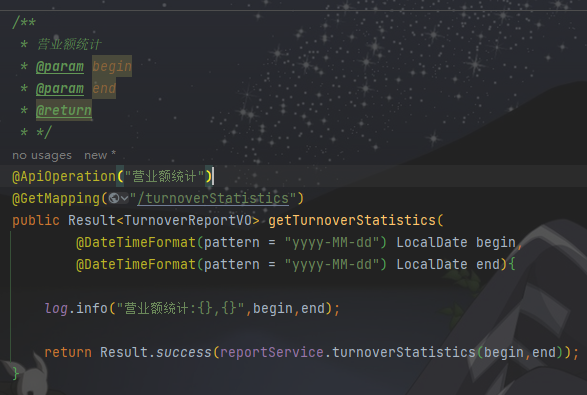
Task: Click the closing brace of the method
Action: (15, 374)
